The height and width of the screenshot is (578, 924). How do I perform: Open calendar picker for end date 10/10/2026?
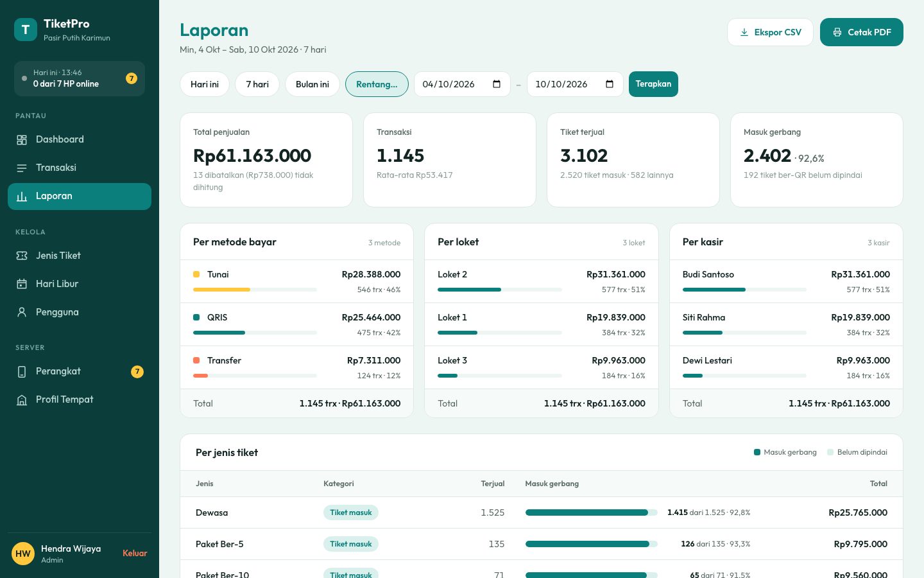(610, 84)
